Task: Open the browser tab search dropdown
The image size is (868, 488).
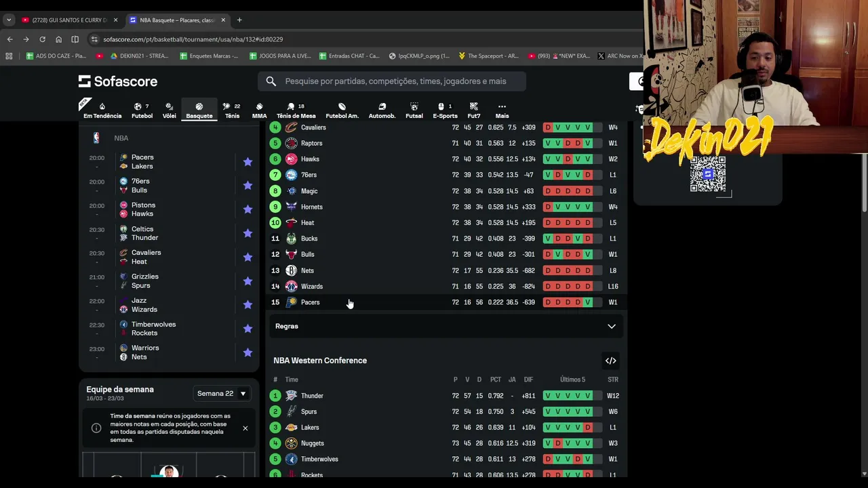Action: pyautogui.click(x=9, y=20)
